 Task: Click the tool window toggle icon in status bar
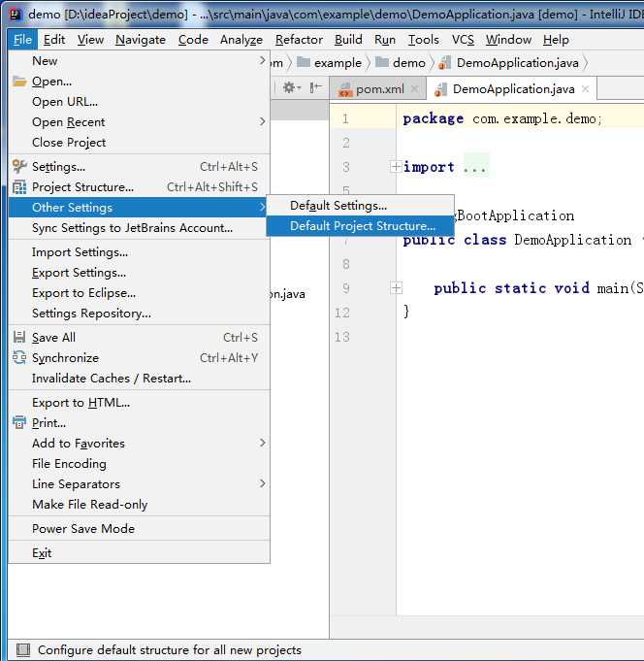click(23, 649)
